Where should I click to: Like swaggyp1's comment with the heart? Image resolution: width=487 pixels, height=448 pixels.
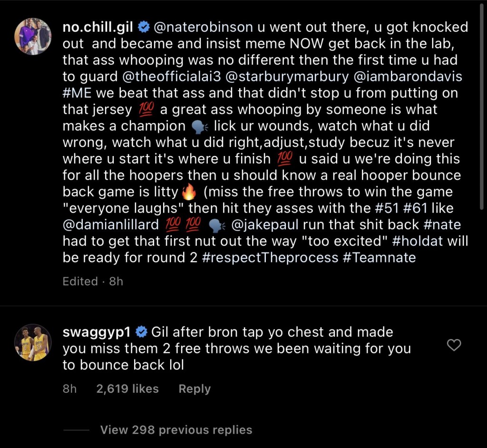[x=455, y=345]
